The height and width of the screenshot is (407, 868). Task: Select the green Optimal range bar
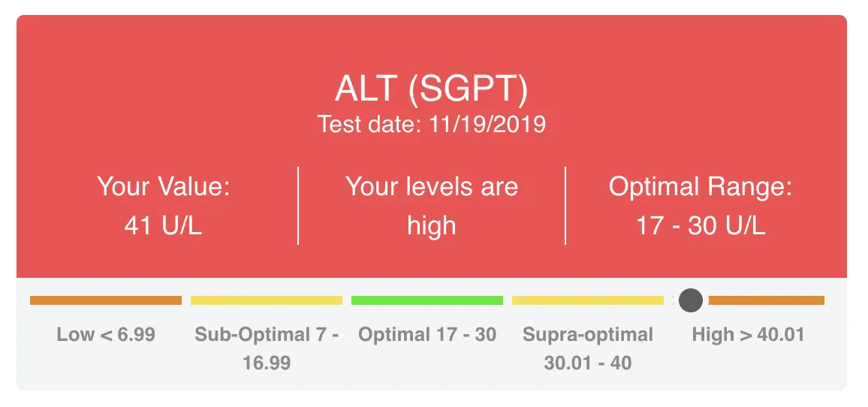pos(426,300)
